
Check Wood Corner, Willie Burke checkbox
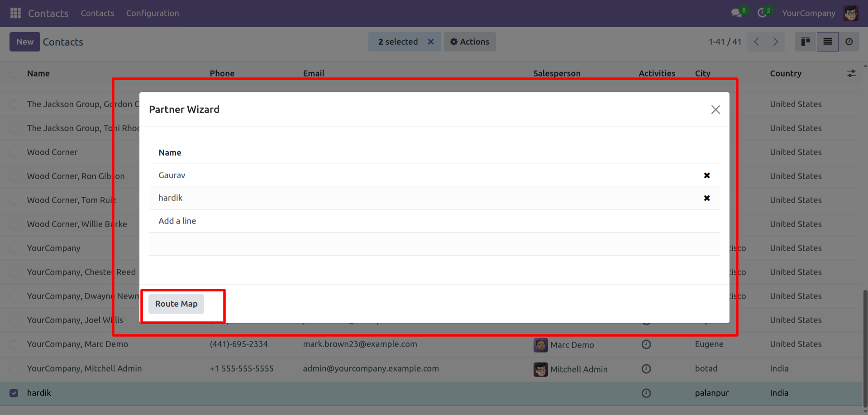tap(14, 224)
